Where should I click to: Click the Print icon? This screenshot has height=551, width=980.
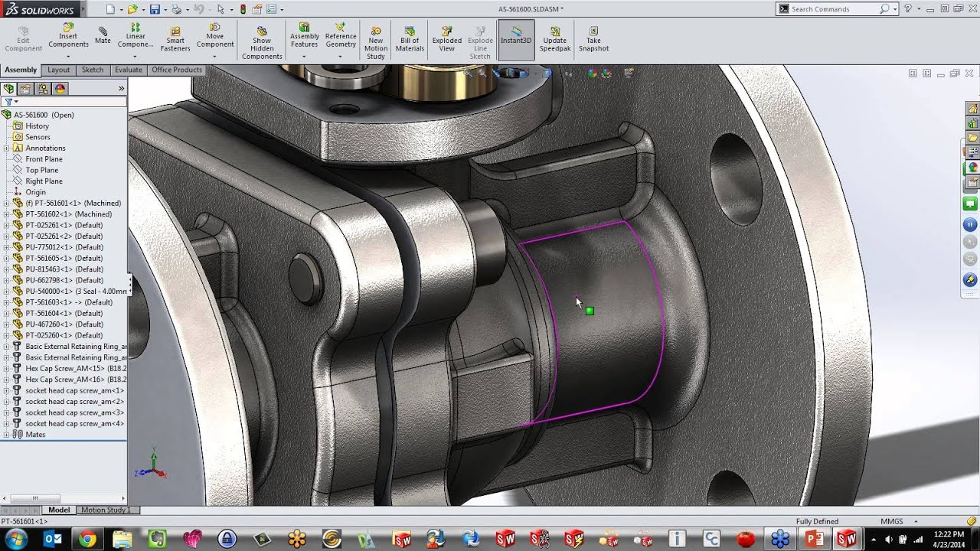click(177, 9)
